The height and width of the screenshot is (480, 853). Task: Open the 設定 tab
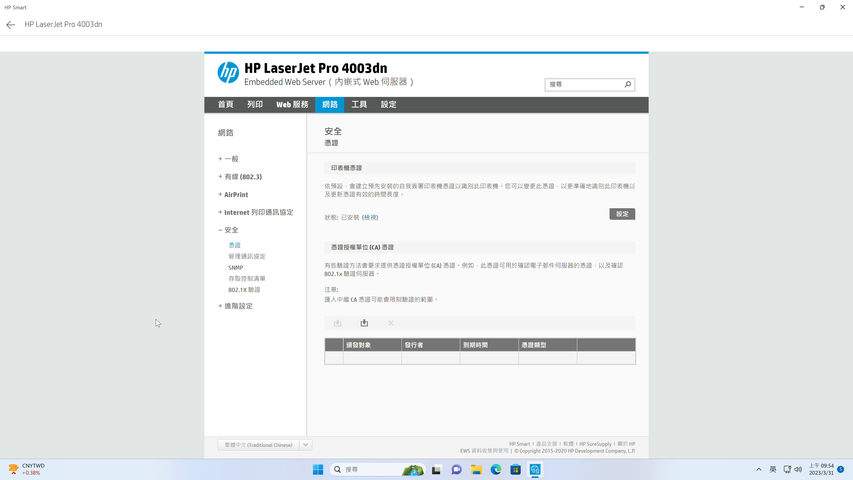[388, 104]
